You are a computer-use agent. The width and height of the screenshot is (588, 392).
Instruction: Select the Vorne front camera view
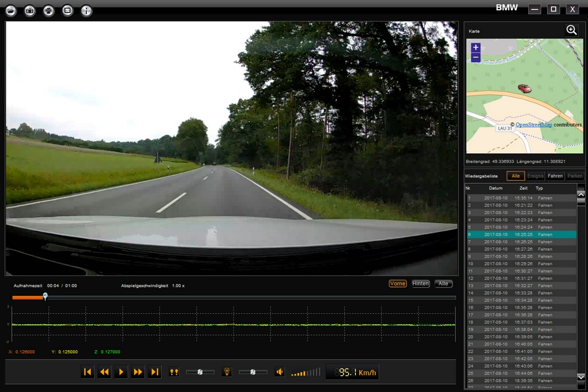(397, 284)
